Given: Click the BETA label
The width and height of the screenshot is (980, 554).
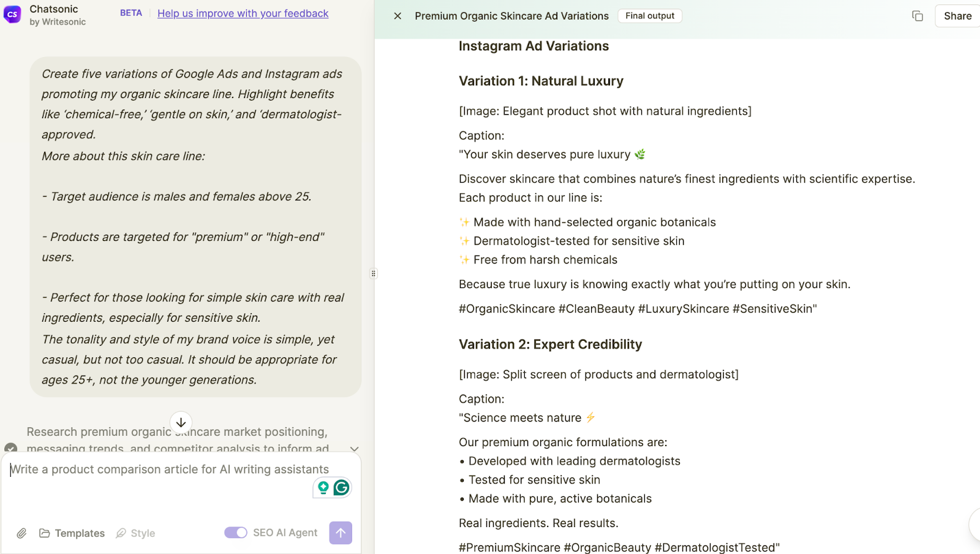Looking at the screenshot, I should [x=131, y=13].
